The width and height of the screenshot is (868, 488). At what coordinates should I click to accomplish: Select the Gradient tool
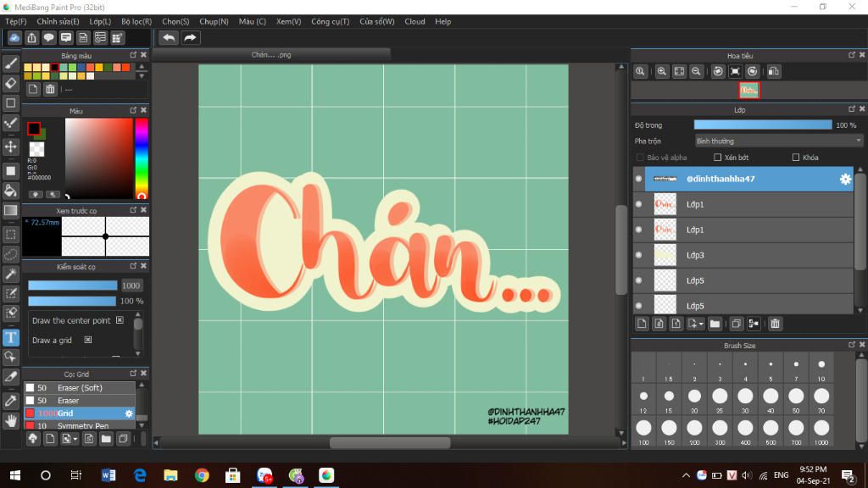10,210
